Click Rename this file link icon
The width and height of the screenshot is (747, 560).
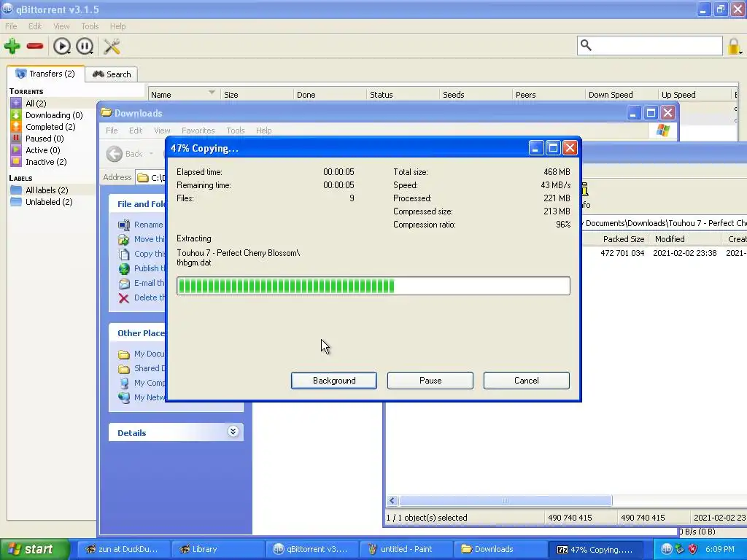click(x=124, y=225)
